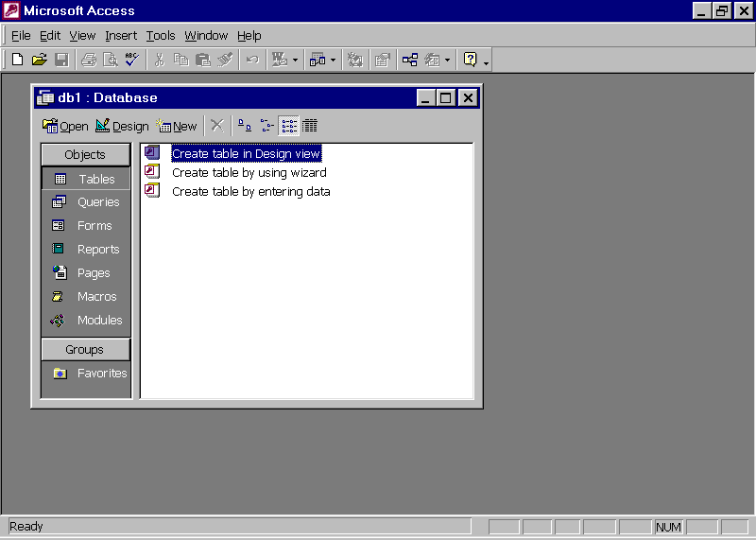Click the Delete X icon in db1 toolbar

pyautogui.click(x=217, y=126)
